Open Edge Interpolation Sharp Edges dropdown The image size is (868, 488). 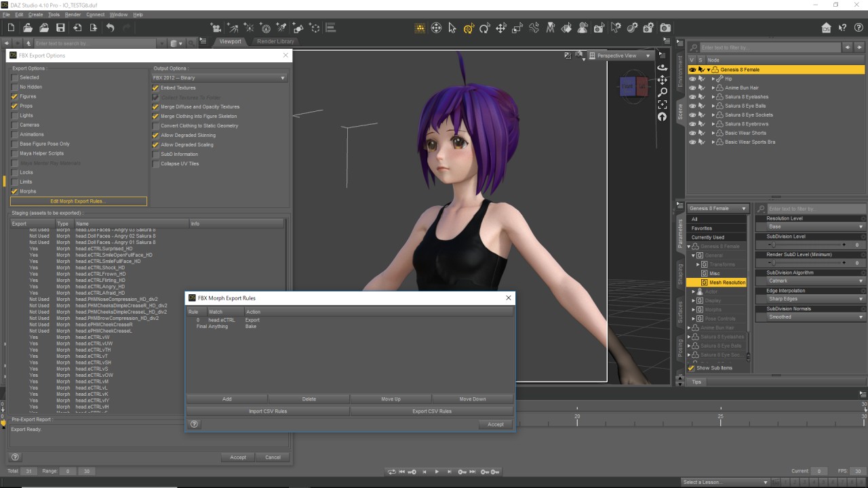click(816, 299)
